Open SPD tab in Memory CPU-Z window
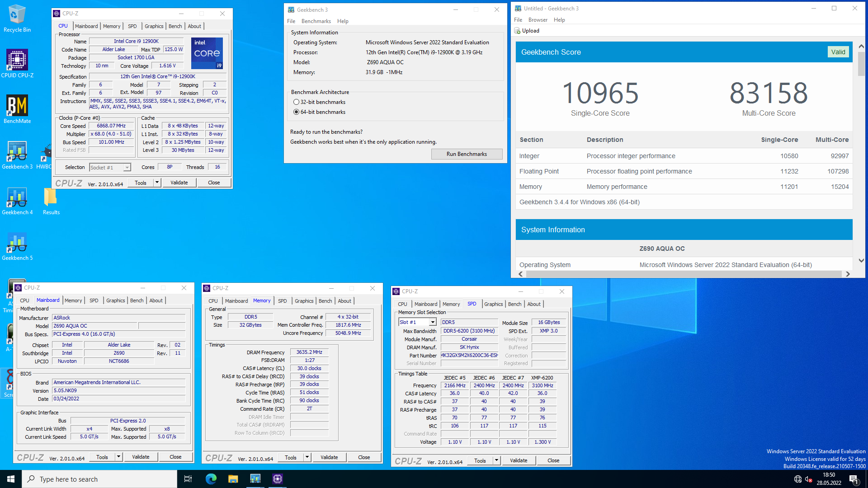868x488 pixels. point(283,301)
